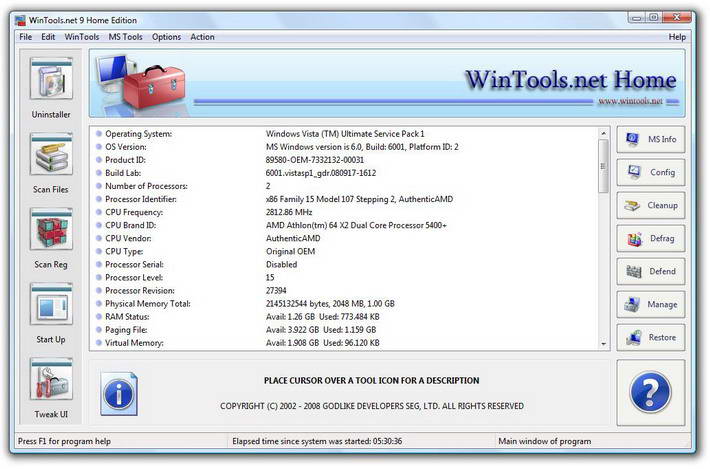The height and width of the screenshot is (469, 710).
Task: Click the scroll down arrow of info list
Action: click(x=603, y=345)
